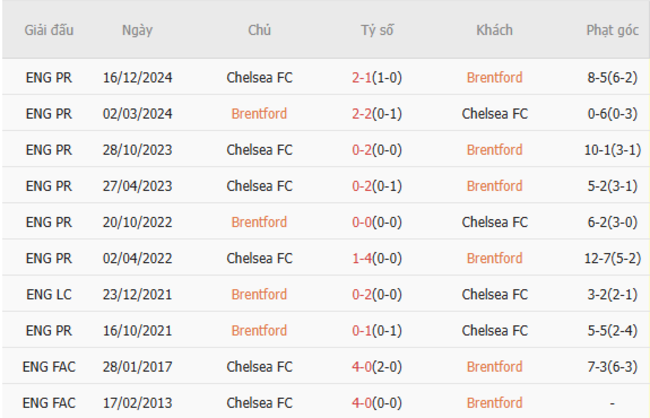Viewport: 650px width, 418px height.
Task: Select the date 17/02/2013
Action: [x=137, y=403]
